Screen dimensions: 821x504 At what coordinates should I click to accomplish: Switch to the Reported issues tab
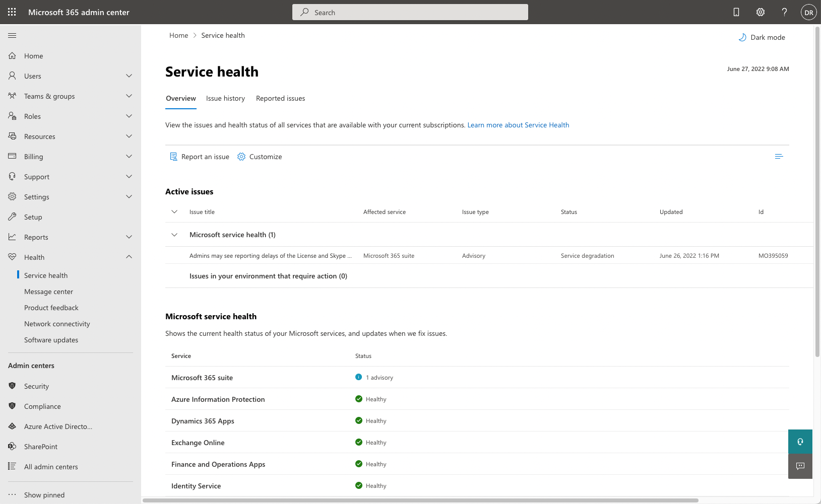point(280,98)
